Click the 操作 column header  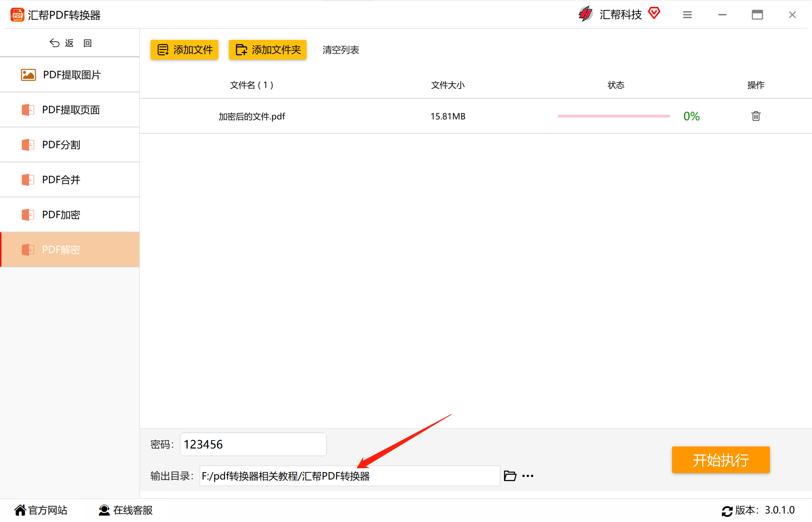756,85
